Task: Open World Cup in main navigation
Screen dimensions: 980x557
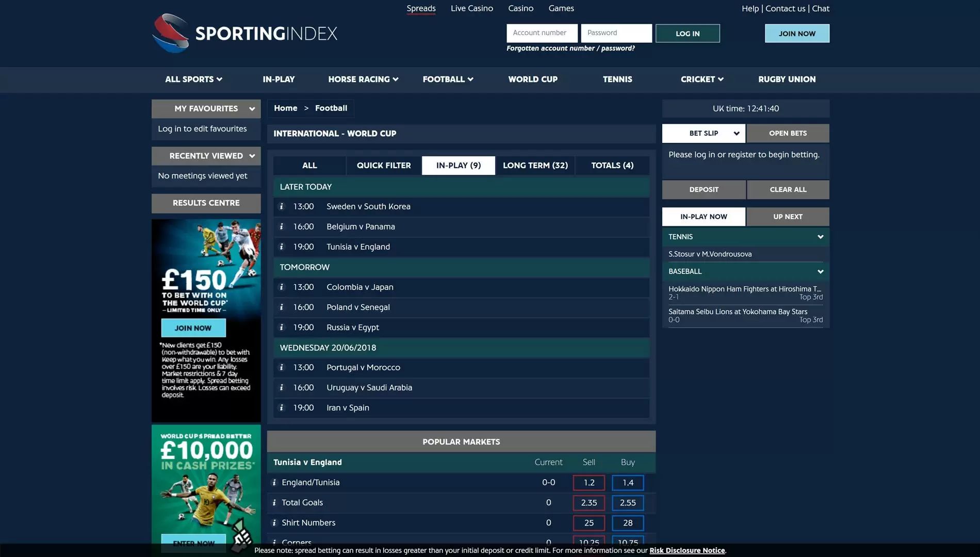Action: pyautogui.click(x=533, y=79)
